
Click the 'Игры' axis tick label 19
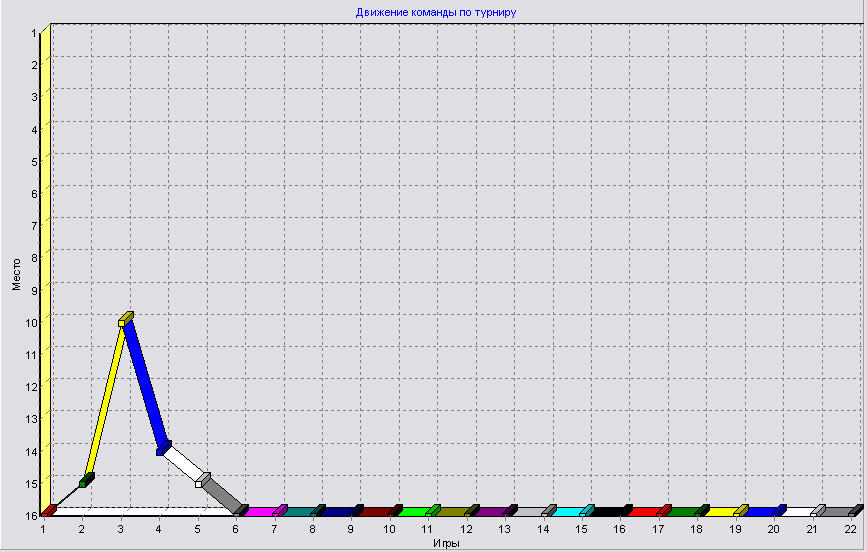pyautogui.click(x=735, y=529)
